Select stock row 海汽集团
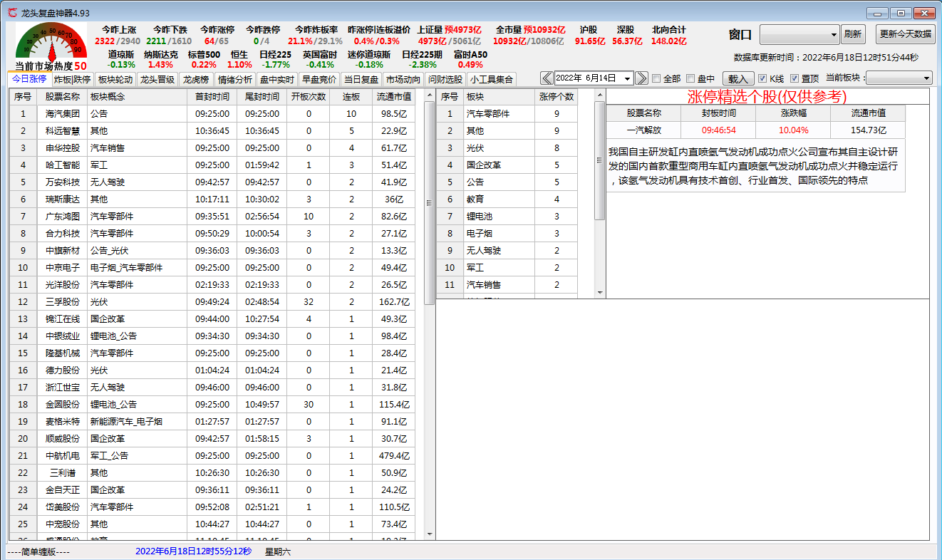This screenshot has width=942, height=560. pos(212,113)
